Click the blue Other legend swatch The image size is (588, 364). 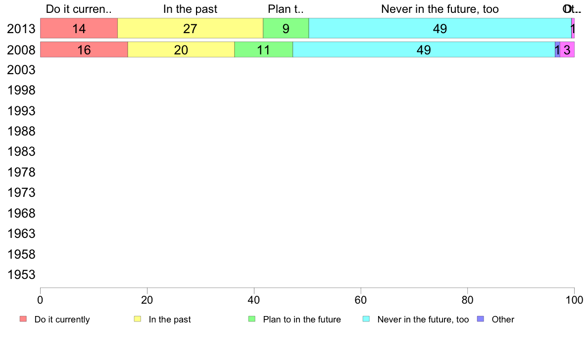tap(481, 319)
